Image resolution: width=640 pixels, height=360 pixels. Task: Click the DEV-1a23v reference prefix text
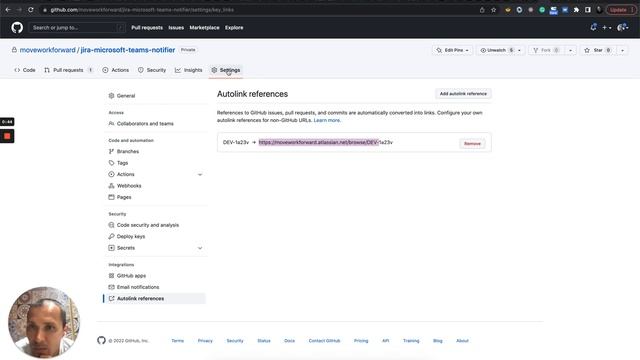236,142
